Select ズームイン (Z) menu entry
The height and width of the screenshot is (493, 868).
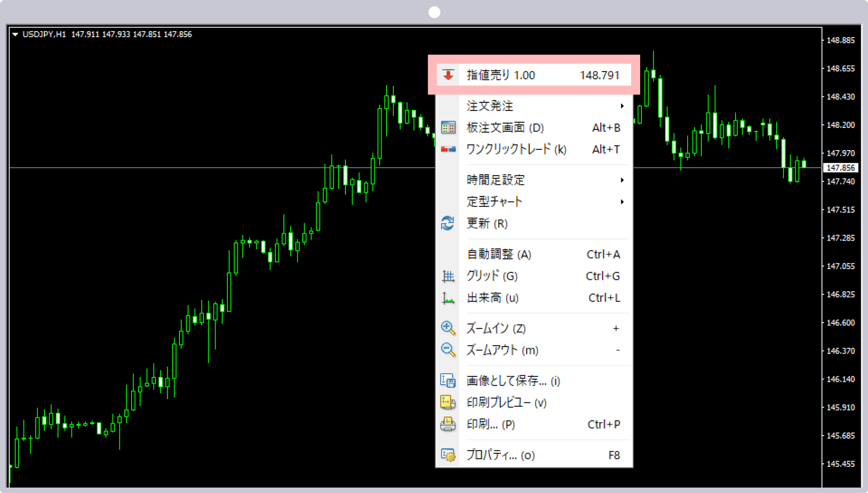click(x=534, y=328)
